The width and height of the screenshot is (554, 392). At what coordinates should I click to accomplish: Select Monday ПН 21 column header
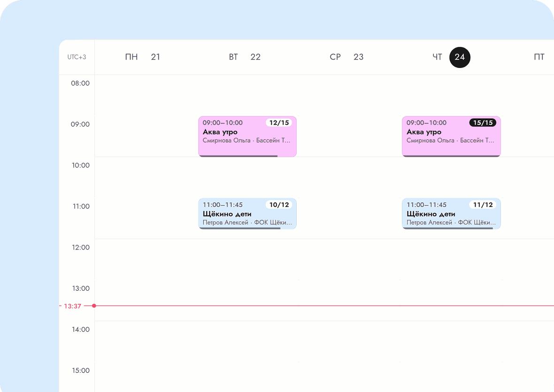tap(142, 57)
